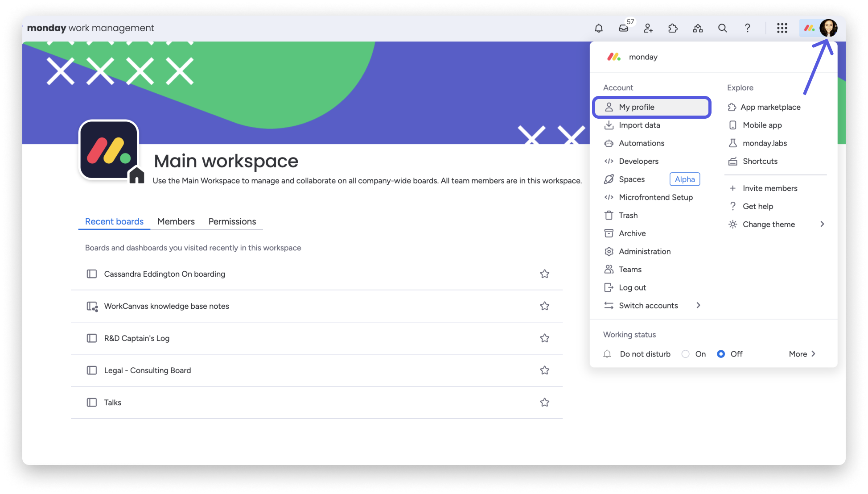Open WorkCanvas knowledge base notes

[166, 306]
